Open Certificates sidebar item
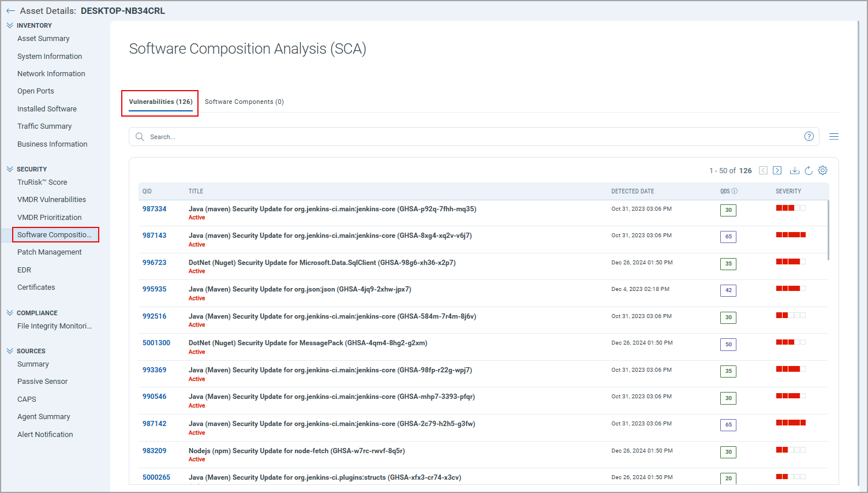 36,287
